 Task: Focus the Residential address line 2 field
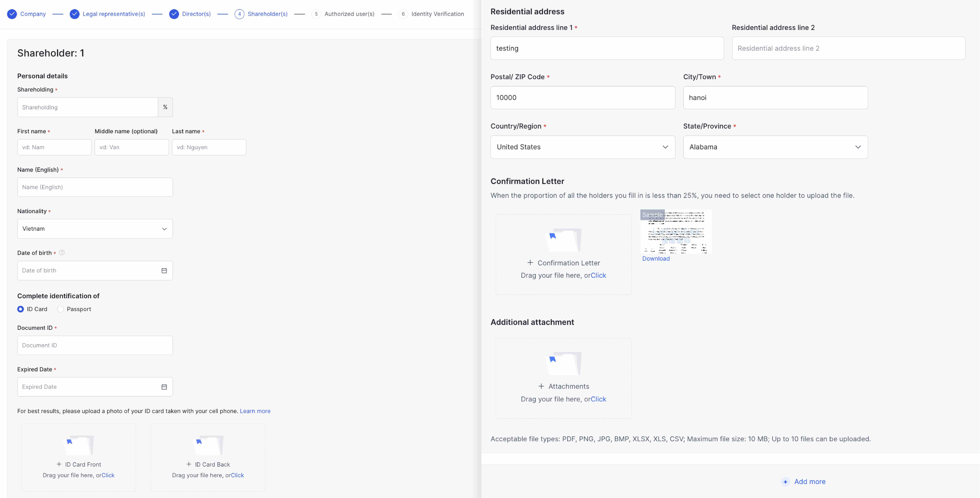tap(848, 48)
